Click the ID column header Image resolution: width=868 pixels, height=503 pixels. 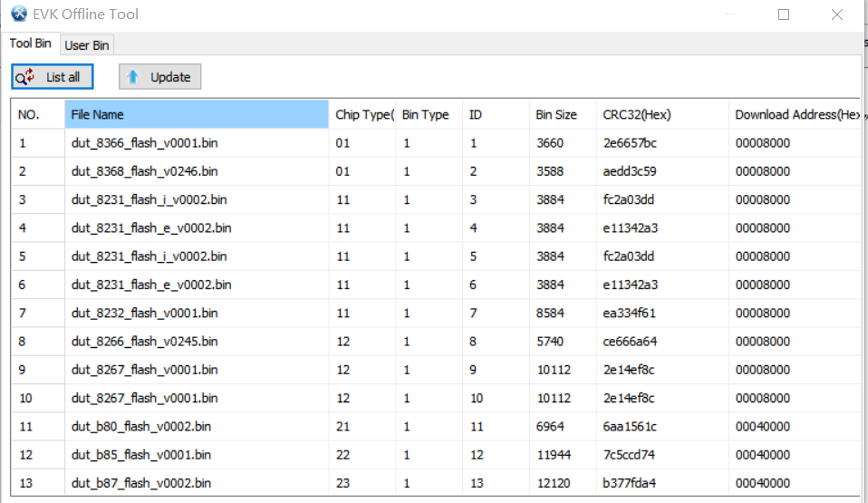[496, 115]
